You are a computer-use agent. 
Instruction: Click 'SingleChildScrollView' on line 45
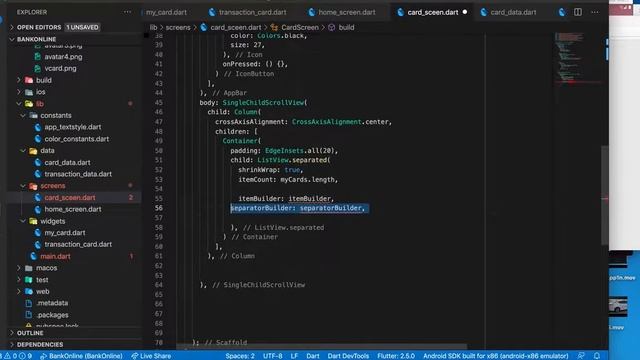[x=263, y=102]
